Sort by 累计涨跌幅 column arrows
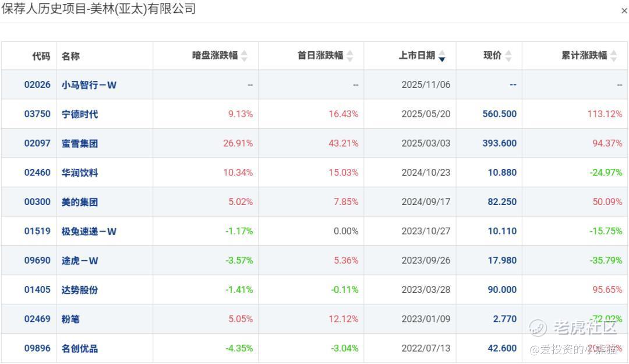Screen dimensions: 629x364 tap(613, 56)
